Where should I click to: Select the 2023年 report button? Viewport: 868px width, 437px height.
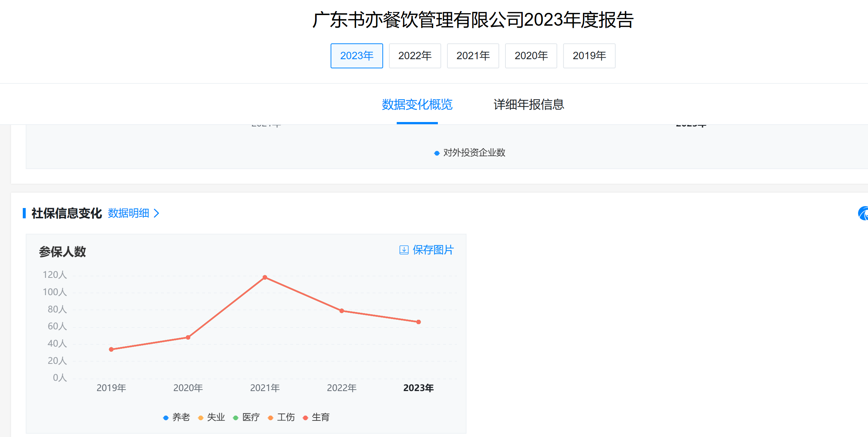[356, 56]
